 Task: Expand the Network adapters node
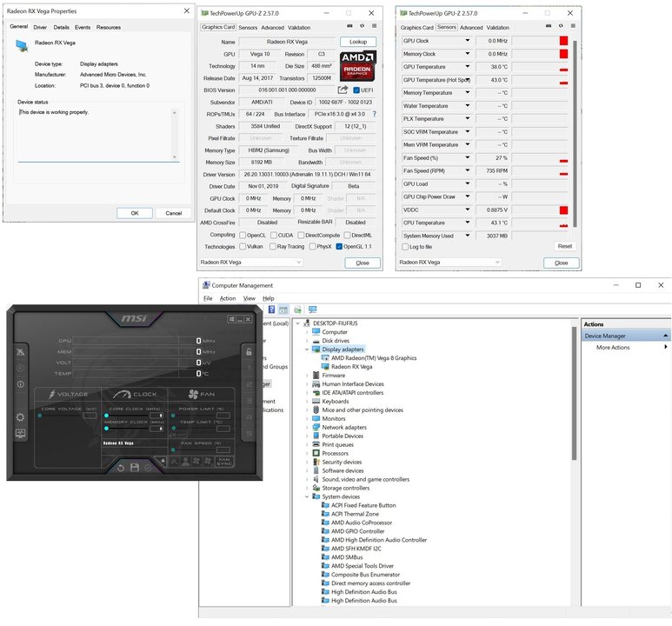pyautogui.click(x=306, y=428)
